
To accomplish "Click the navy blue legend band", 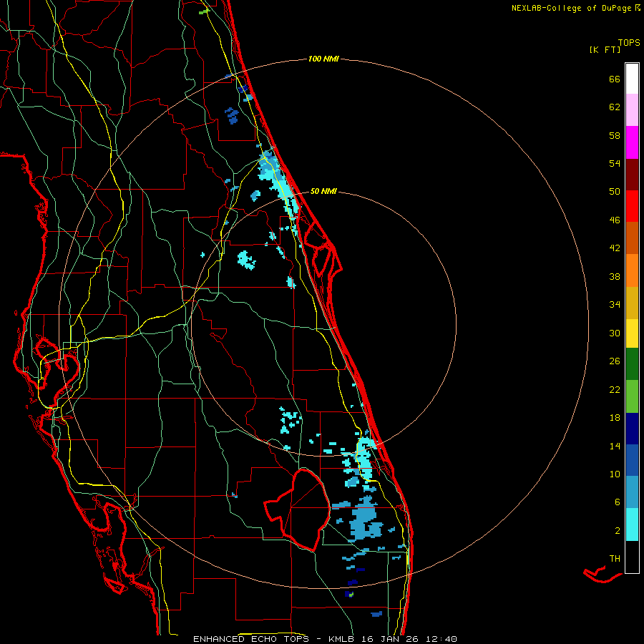I will click(x=632, y=429).
